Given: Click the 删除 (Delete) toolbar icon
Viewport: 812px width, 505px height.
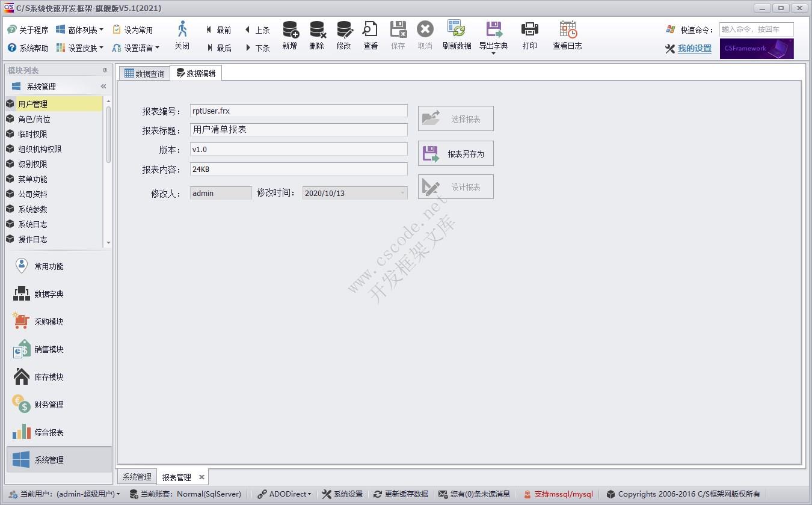Looking at the screenshot, I should pyautogui.click(x=316, y=36).
